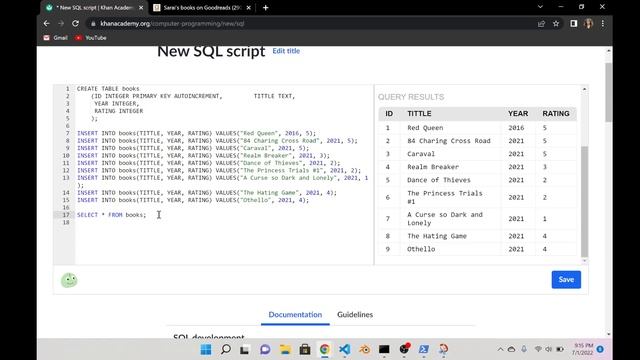Expand the tab search chevron
The image size is (640, 360).
point(540,7)
